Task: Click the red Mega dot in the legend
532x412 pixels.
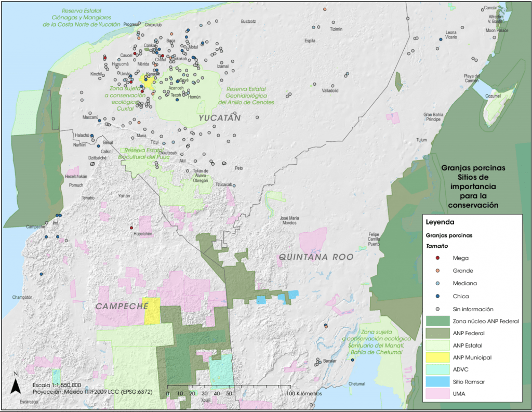Action: (x=438, y=258)
